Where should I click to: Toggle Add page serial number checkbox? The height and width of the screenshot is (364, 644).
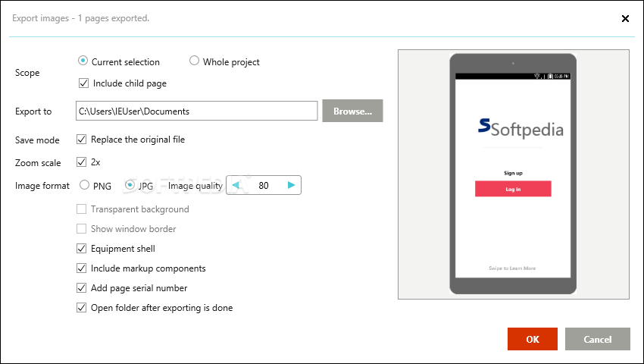81,288
